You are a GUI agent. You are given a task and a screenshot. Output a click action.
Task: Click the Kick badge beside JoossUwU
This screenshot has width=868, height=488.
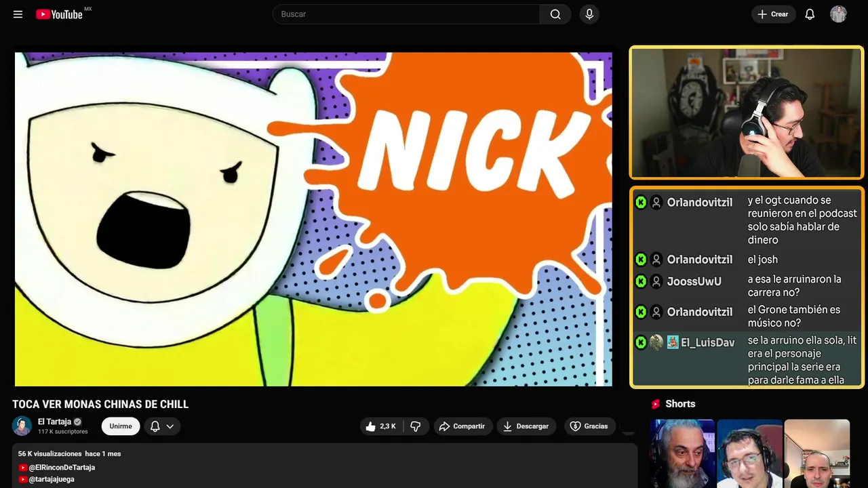click(x=641, y=281)
